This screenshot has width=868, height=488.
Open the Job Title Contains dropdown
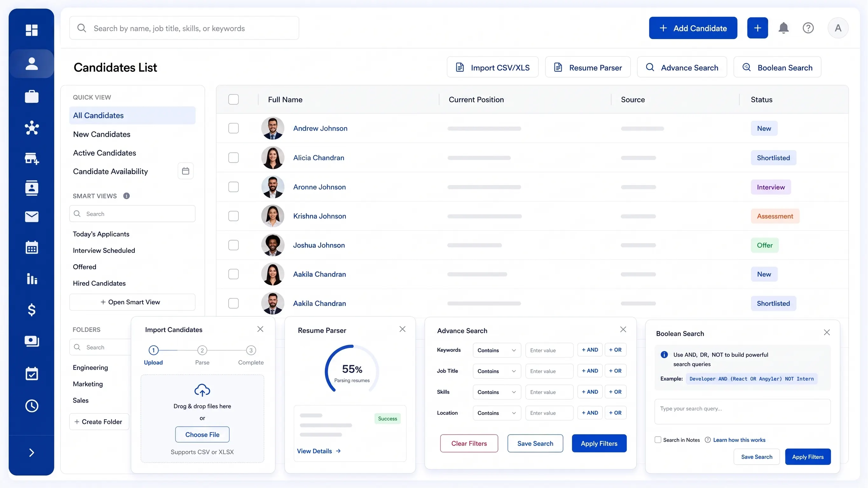[x=497, y=371]
